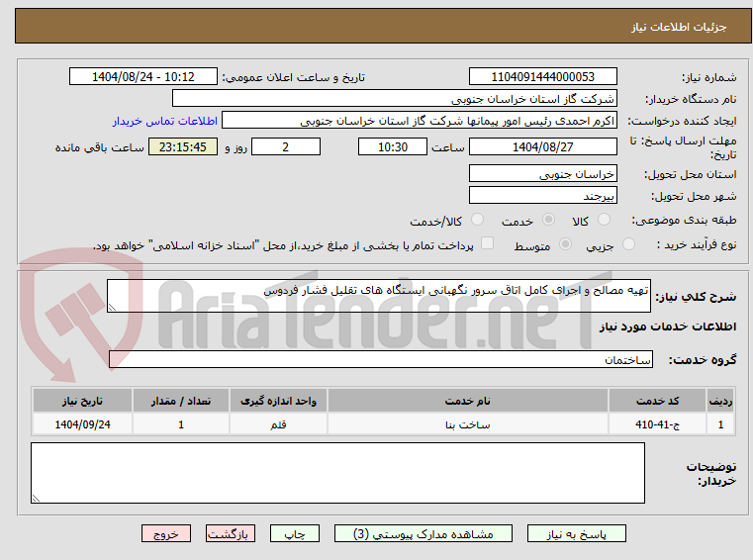Click the پاسخ به نیاز button
753x560 pixels.
[576, 533]
